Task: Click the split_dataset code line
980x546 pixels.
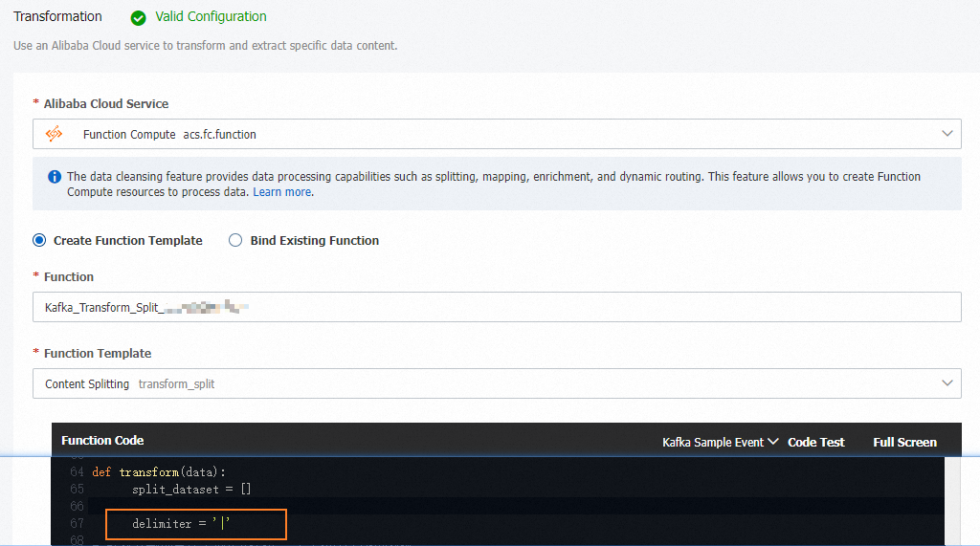Action: click(x=191, y=489)
